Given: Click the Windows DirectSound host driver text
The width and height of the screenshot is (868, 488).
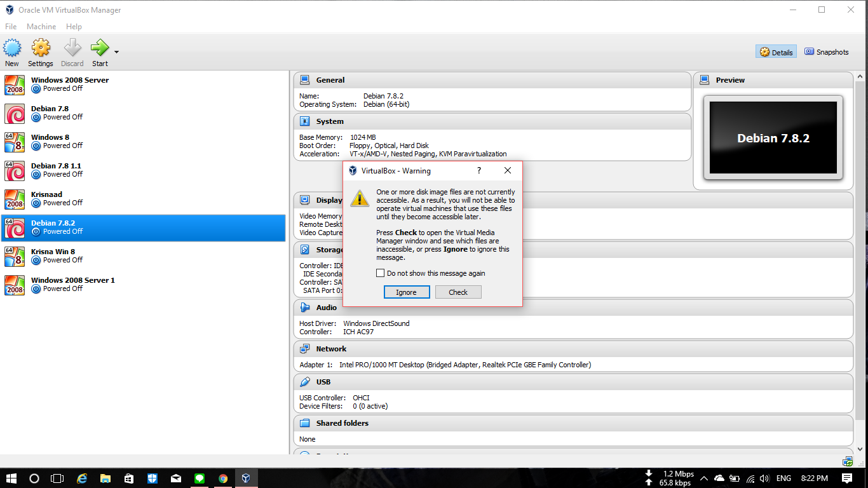Looking at the screenshot, I should [376, 323].
